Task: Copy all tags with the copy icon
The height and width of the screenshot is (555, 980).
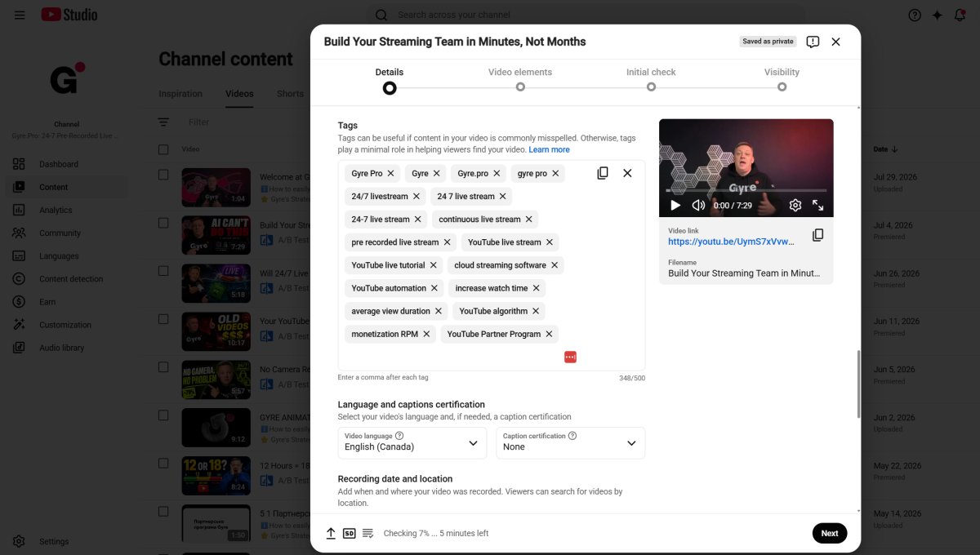Action: coord(603,173)
